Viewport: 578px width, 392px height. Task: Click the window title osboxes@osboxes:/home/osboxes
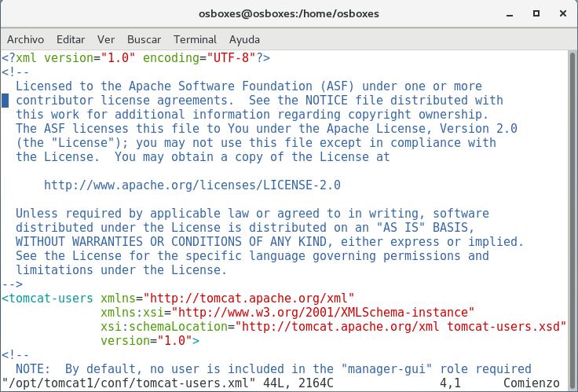click(x=289, y=14)
